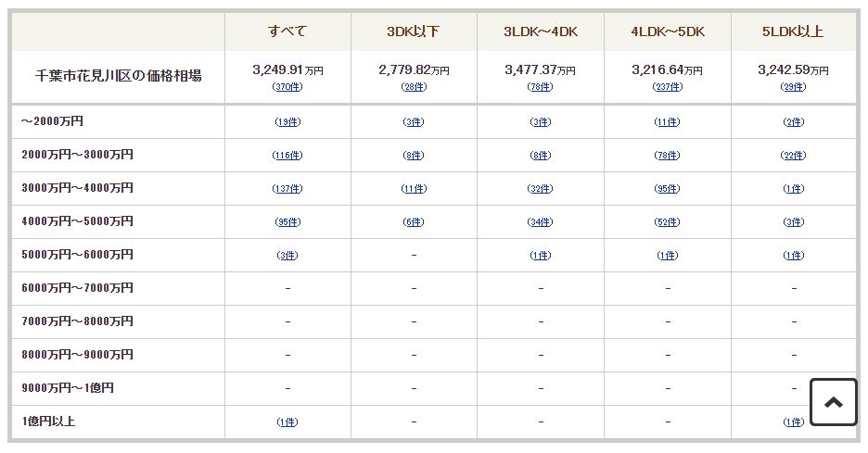Image resolution: width=868 pixels, height=453 pixels.
Task: Open 1件 under すべて for 1億円以上
Action: (x=287, y=422)
